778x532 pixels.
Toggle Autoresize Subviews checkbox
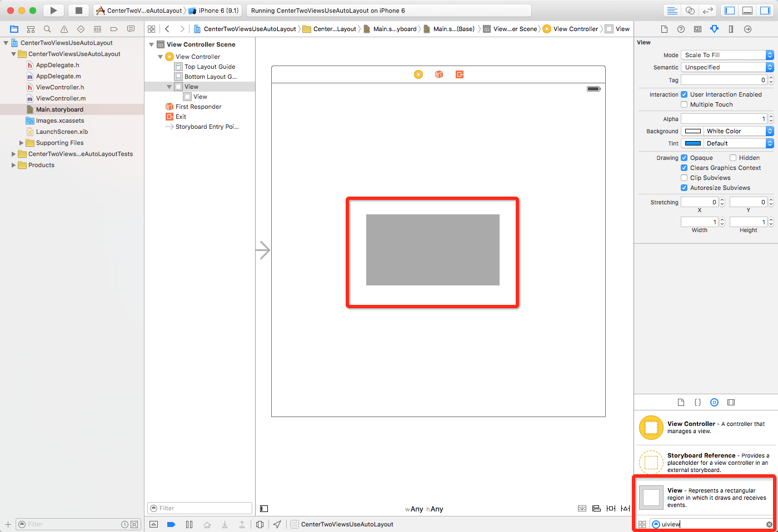click(684, 188)
